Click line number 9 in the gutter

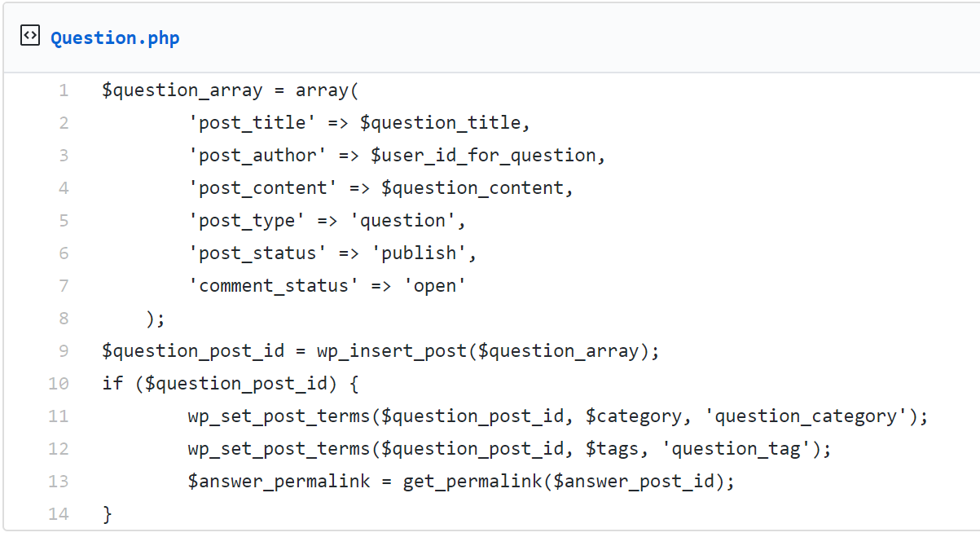64,351
